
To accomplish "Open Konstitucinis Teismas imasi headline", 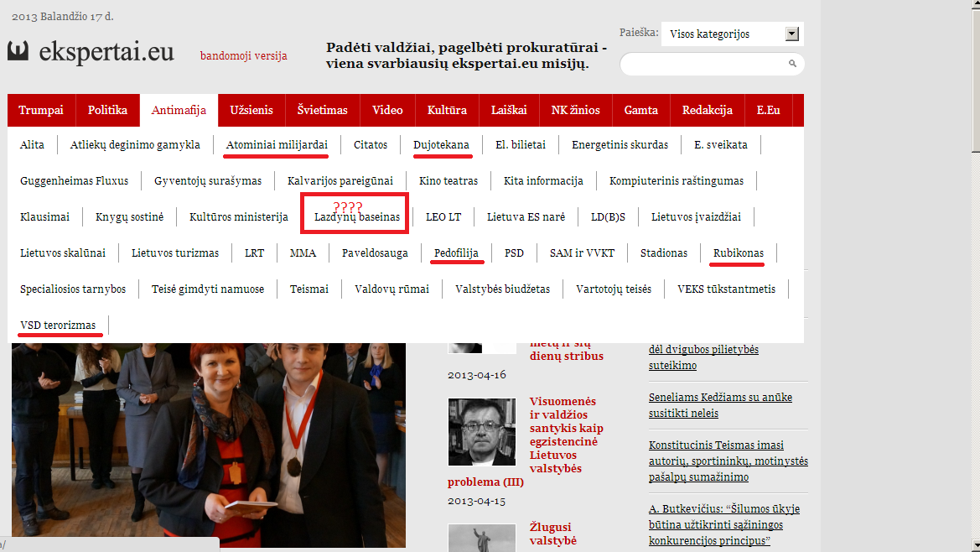I will tap(729, 461).
